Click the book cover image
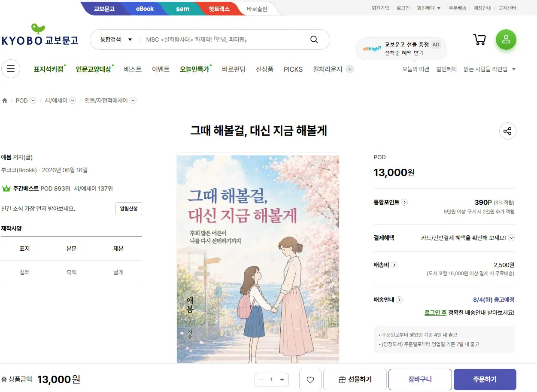 258,259
